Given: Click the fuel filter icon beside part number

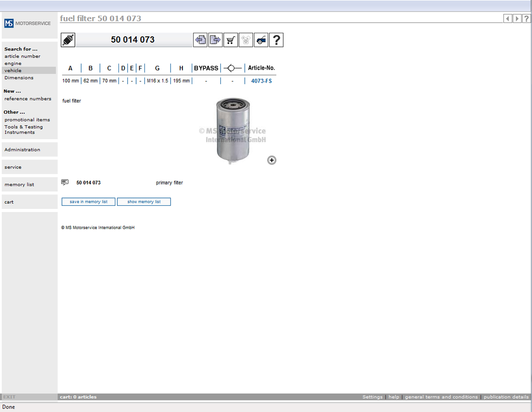Looking at the screenshot, I should pos(68,40).
